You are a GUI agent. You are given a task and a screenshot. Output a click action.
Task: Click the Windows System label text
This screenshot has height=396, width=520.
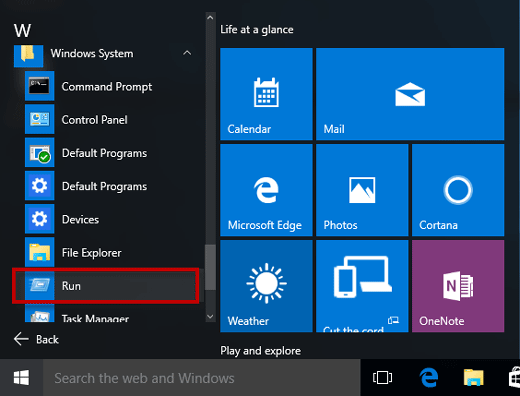[x=92, y=53]
